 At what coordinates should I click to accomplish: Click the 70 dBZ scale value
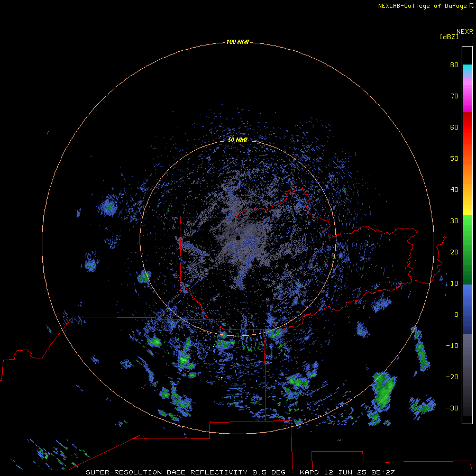[x=454, y=96]
